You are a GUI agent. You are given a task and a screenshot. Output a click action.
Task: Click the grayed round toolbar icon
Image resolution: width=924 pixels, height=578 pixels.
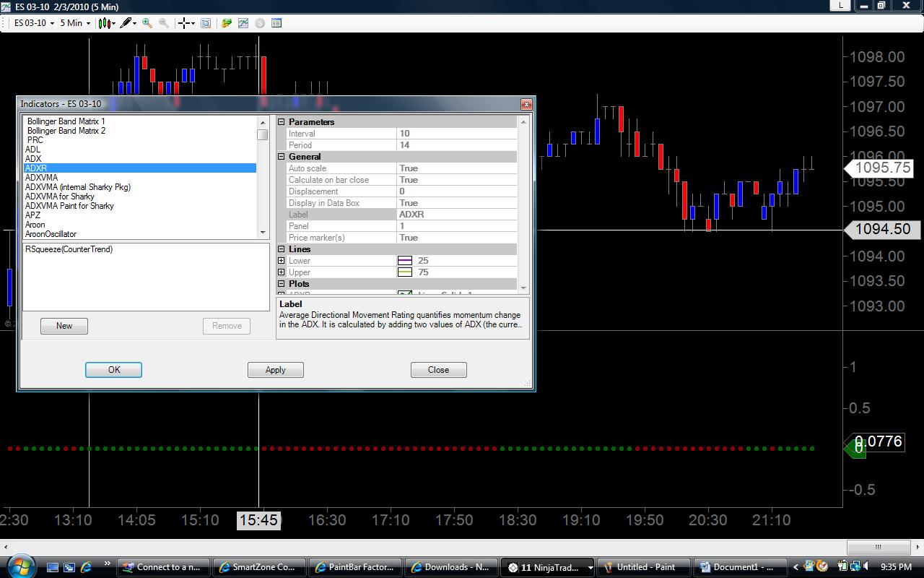[x=260, y=23]
